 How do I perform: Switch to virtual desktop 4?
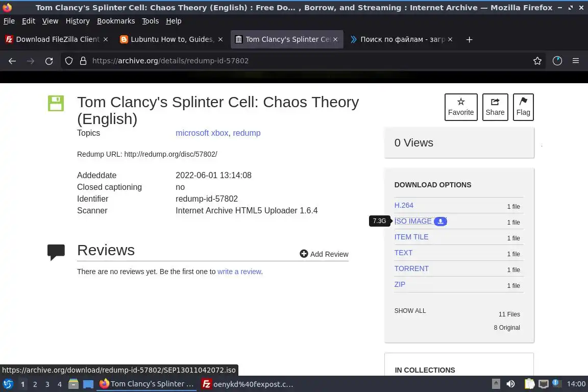tap(60, 384)
